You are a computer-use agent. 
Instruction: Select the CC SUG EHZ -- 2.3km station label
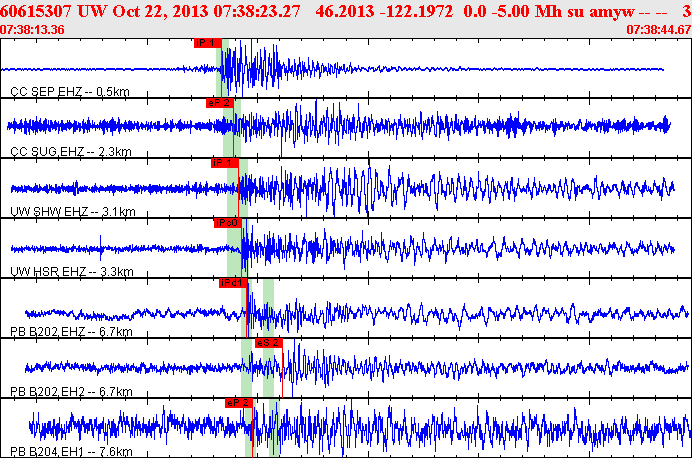(71, 152)
